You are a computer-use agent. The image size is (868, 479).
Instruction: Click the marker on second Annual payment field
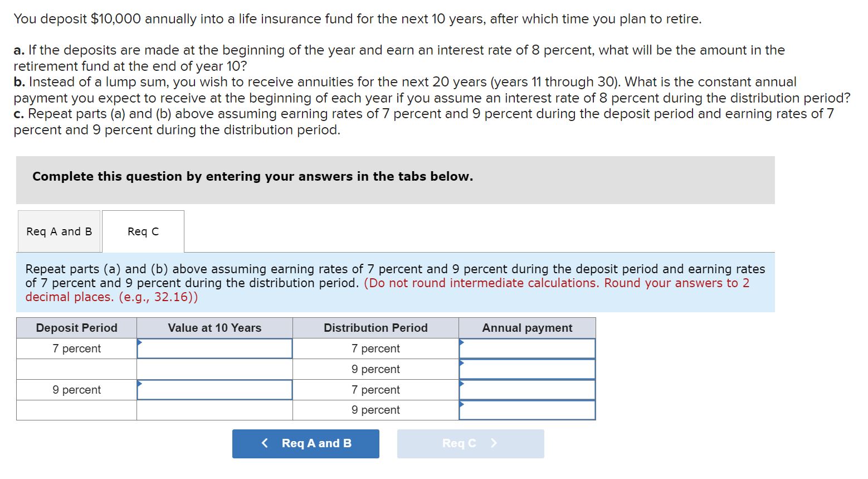460,362
